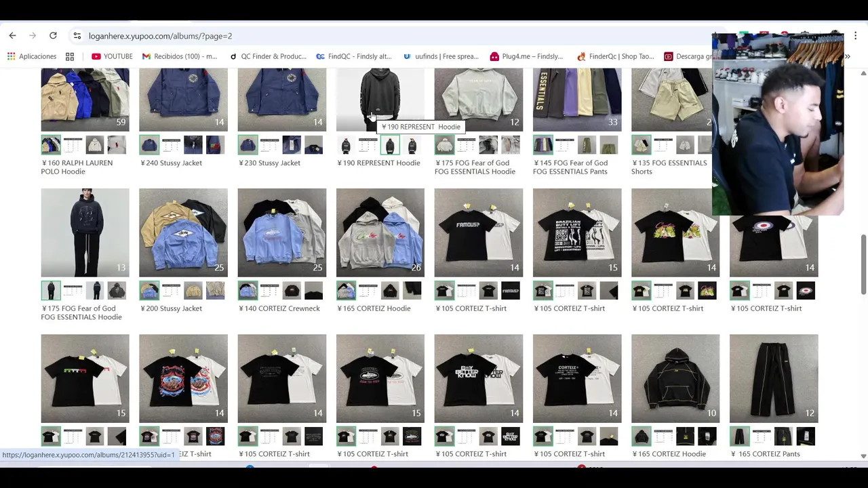Reload the page with the refresh icon
Image resolution: width=868 pixels, height=488 pixels.
click(x=53, y=36)
